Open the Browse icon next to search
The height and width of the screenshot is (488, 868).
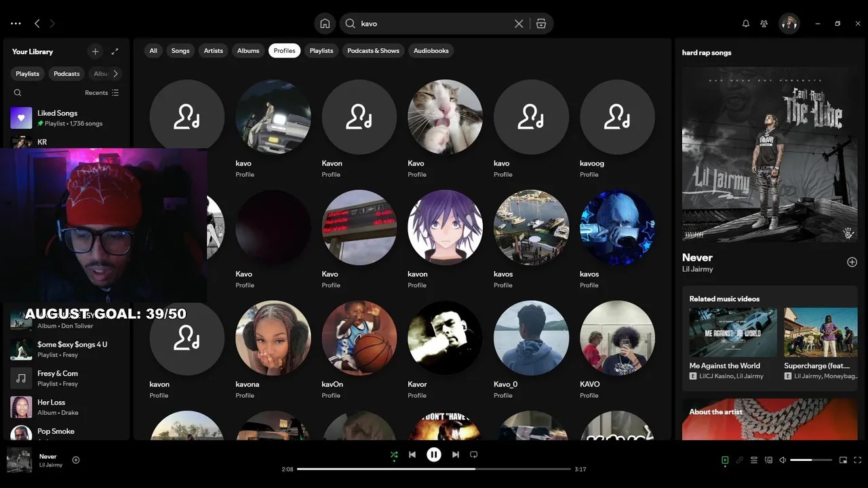[x=540, y=24]
